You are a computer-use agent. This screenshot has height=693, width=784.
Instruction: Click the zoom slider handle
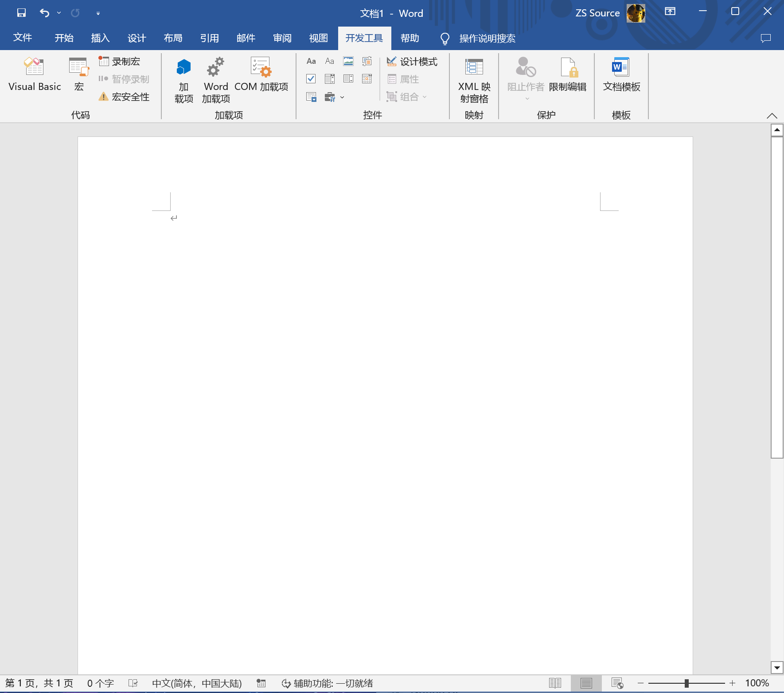click(x=686, y=683)
